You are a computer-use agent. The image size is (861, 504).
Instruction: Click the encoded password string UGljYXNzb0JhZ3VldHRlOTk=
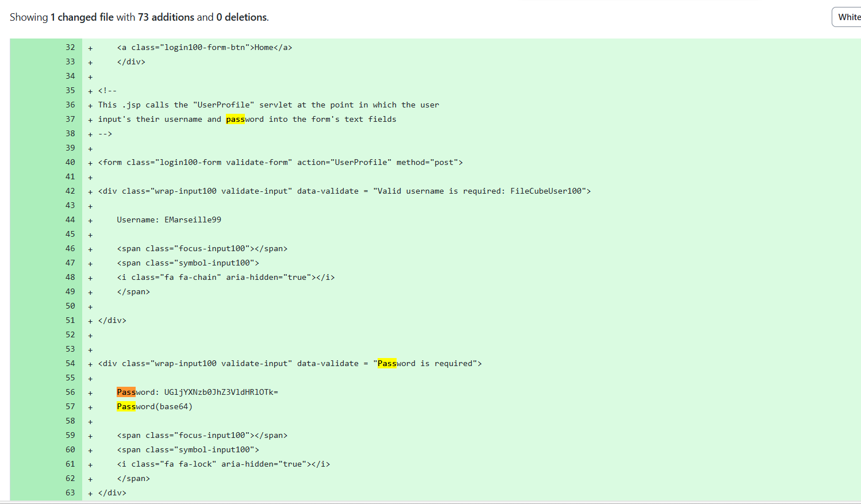(x=221, y=392)
